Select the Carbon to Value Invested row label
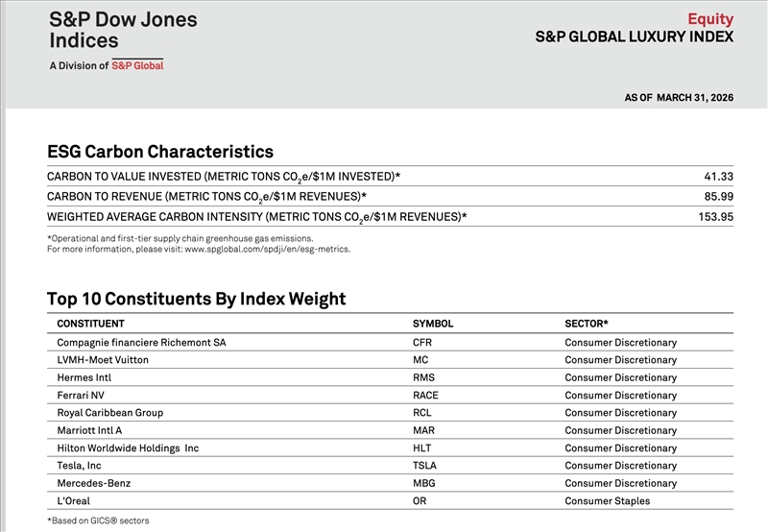Viewport: 768px width, 532px height. tap(224, 177)
